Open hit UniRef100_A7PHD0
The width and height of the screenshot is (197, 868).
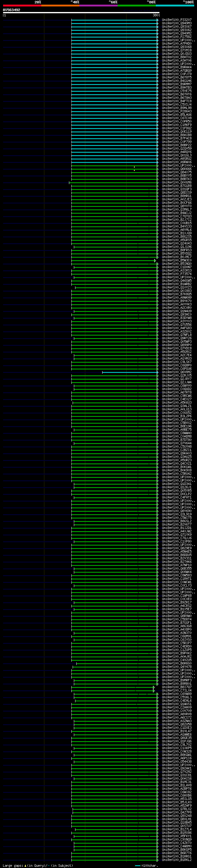(x=177, y=43)
